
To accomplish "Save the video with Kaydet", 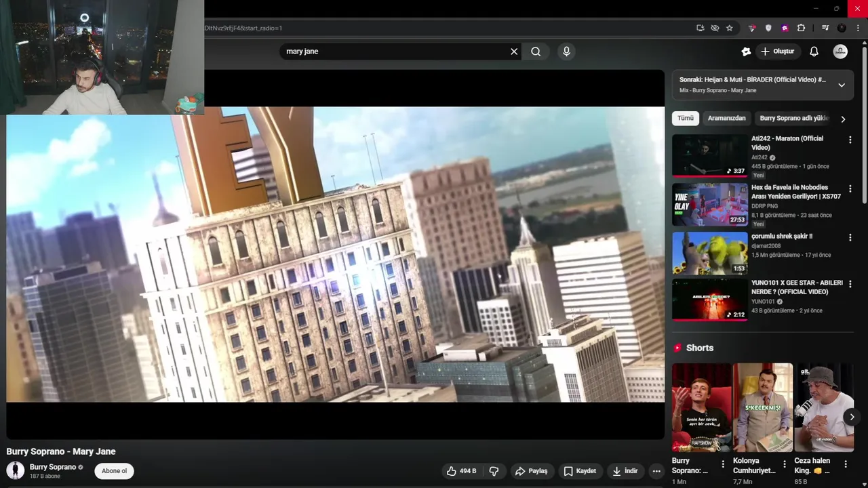I will point(580,471).
